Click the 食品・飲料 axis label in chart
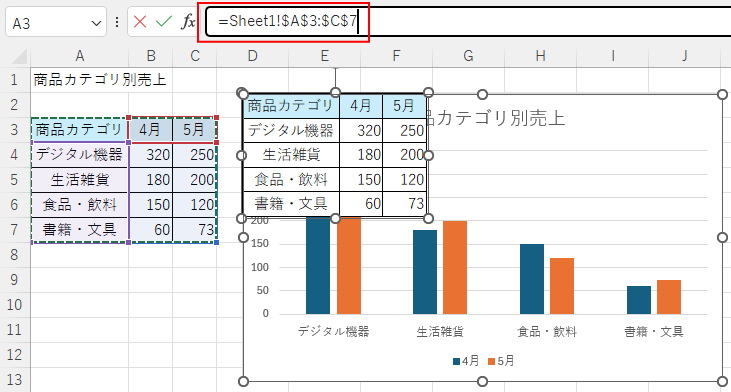Viewport: 731px width, 392px height. [x=547, y=332]
